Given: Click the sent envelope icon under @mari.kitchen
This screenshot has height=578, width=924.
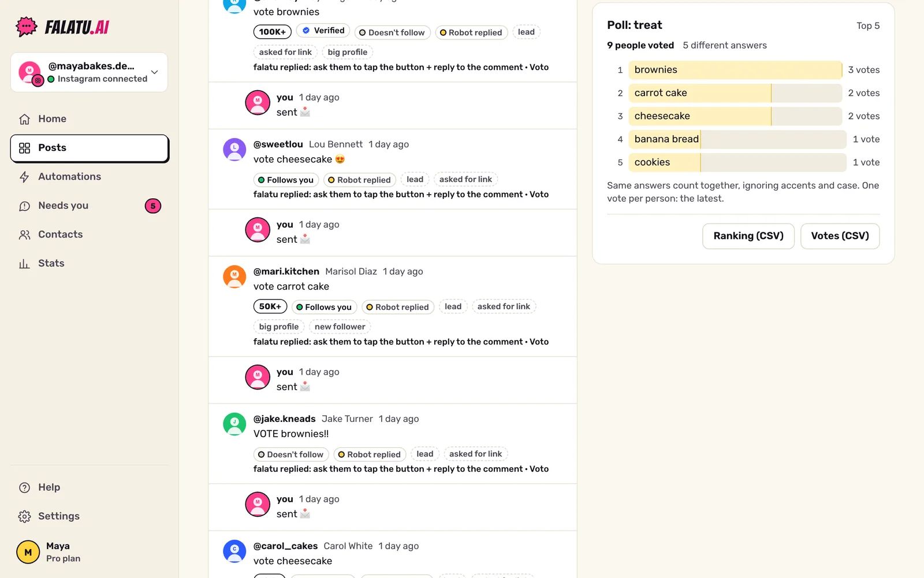Looking at the screenshot, I should 305,387.
